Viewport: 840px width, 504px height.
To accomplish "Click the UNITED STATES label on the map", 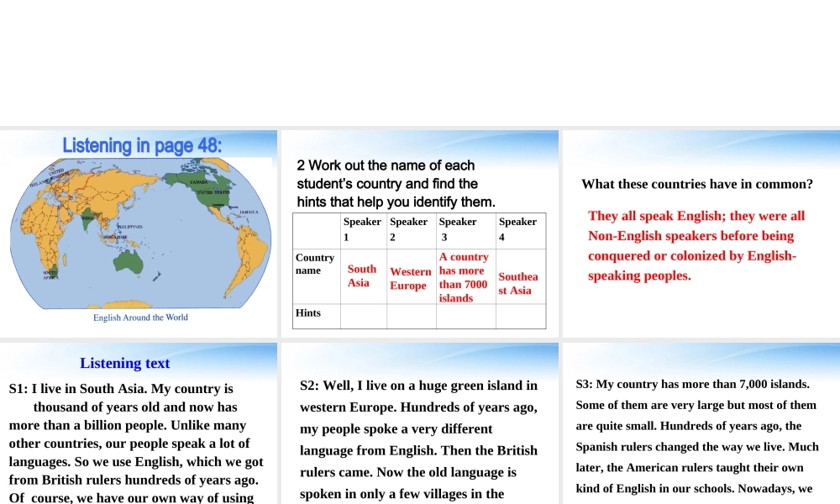I will [x=213, y=192].
